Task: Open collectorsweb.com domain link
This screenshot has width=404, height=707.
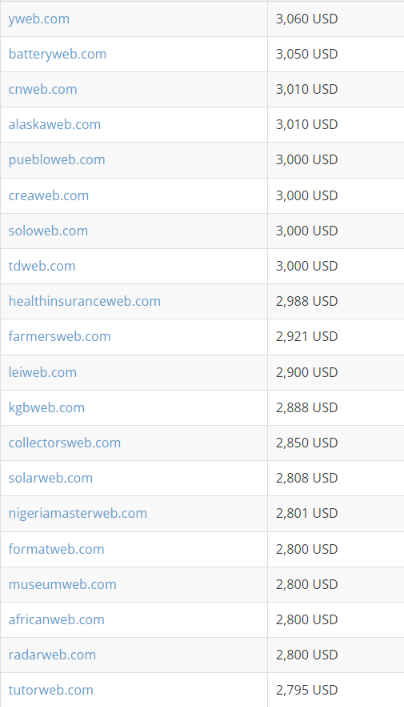Action: (64, 443)
